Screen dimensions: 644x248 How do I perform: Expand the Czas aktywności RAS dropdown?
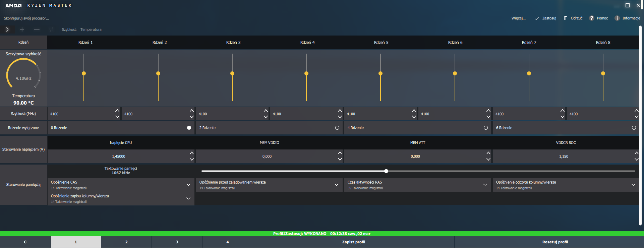click(485, 185)
